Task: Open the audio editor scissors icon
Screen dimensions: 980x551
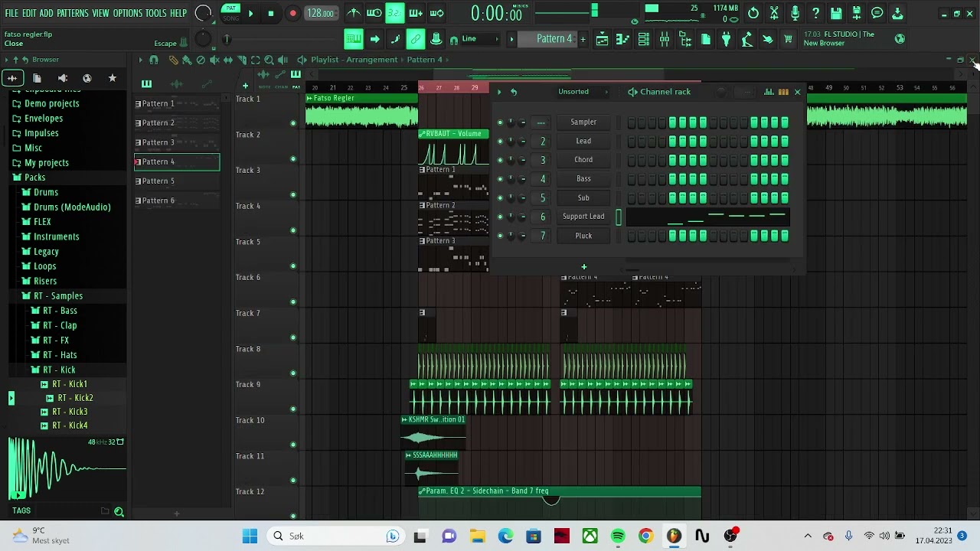Action: 774,13
